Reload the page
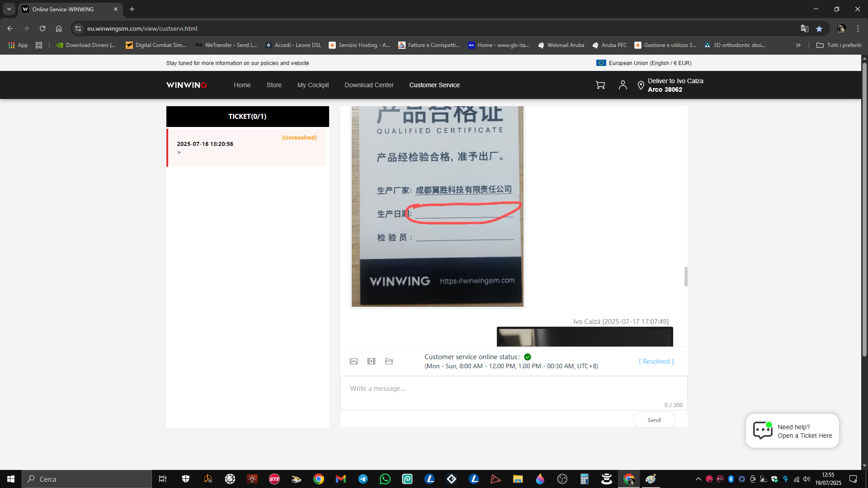This screenshot has width=868, height=488. click(42, 28)
